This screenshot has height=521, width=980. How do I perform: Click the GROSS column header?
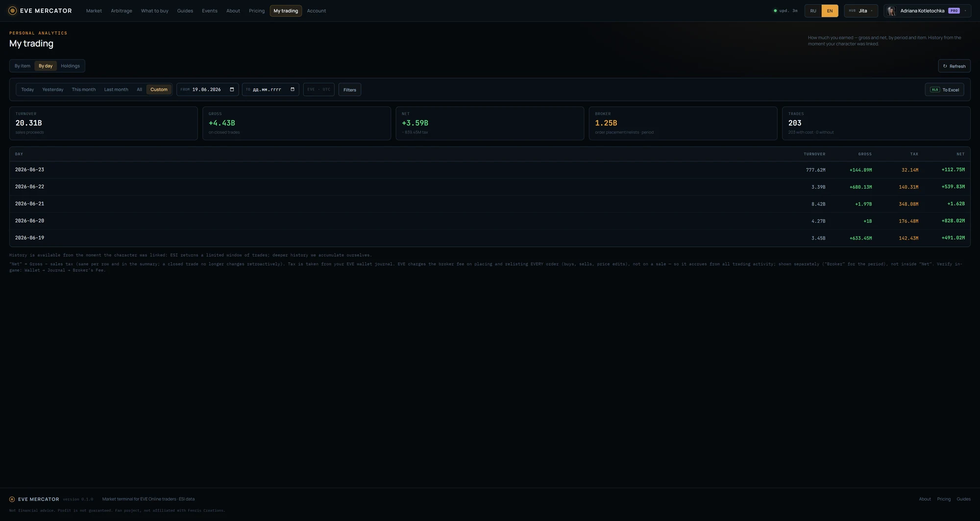pos(865,154)
